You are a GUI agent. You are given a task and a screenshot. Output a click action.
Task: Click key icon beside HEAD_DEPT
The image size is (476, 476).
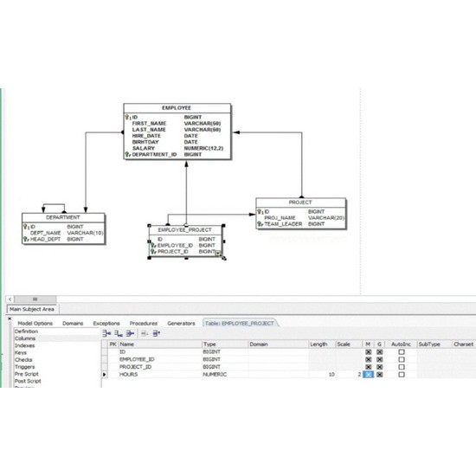(x=26, y=239)
